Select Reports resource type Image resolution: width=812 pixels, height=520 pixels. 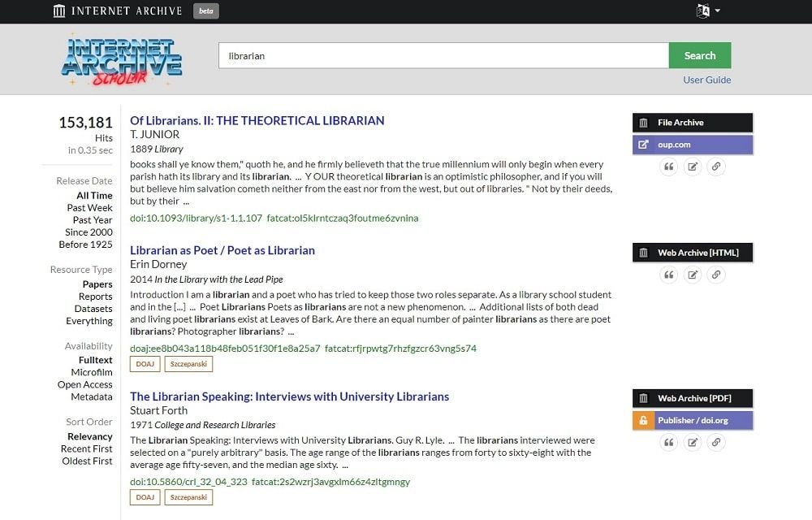click(95, 297)
